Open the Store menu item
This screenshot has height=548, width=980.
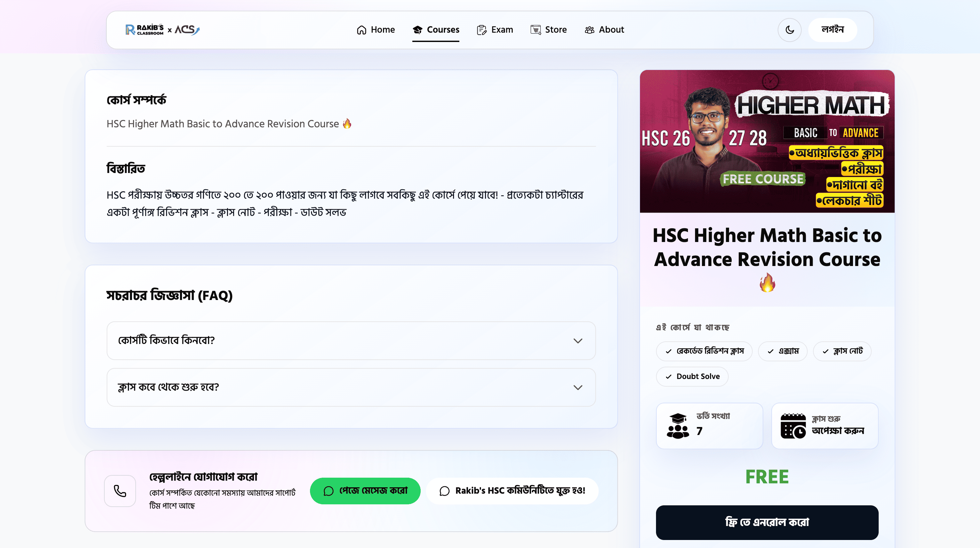pos(549,30)
